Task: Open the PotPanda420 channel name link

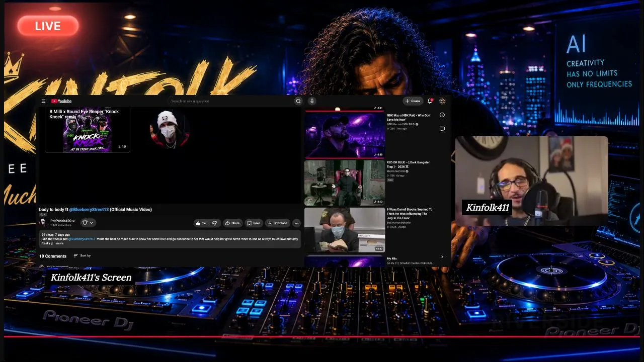Action: (61, 221)
